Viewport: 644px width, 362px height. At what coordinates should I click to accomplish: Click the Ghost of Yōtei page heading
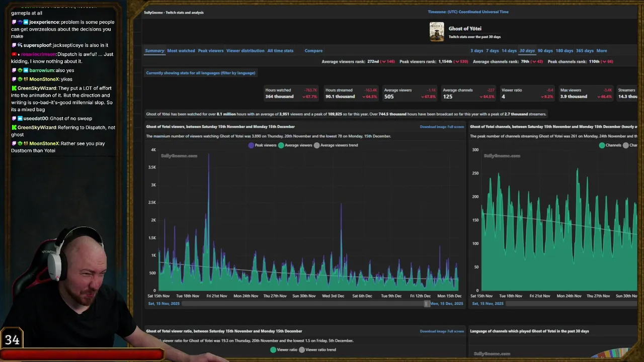pyautogui.click(x=465, y=29)
